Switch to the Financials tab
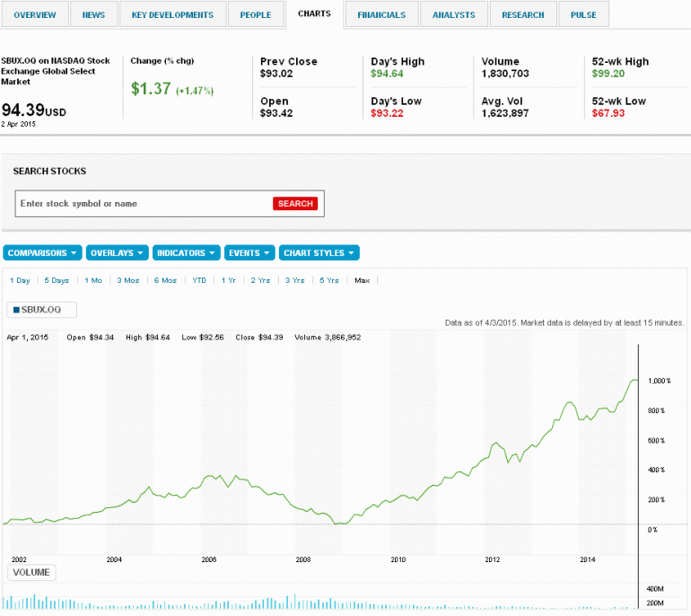The height and width of the screenshot is (616, 691). (x=381, y=14)
